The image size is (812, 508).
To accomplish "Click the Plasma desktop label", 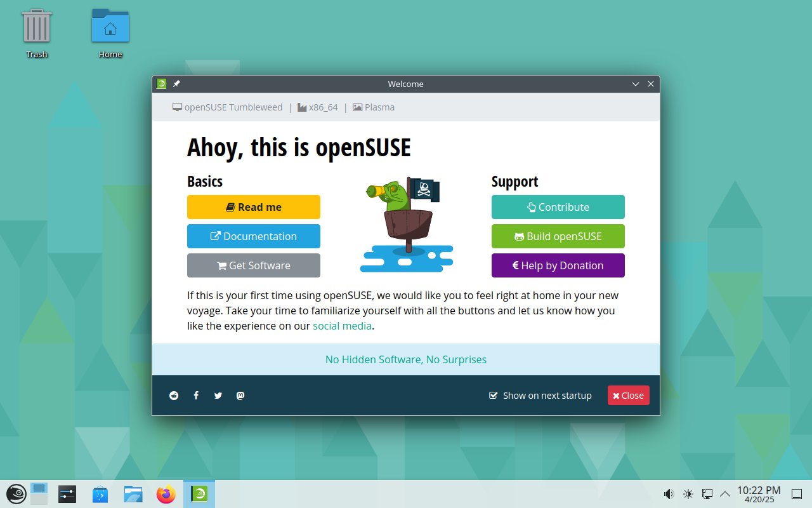I will 374,107.
